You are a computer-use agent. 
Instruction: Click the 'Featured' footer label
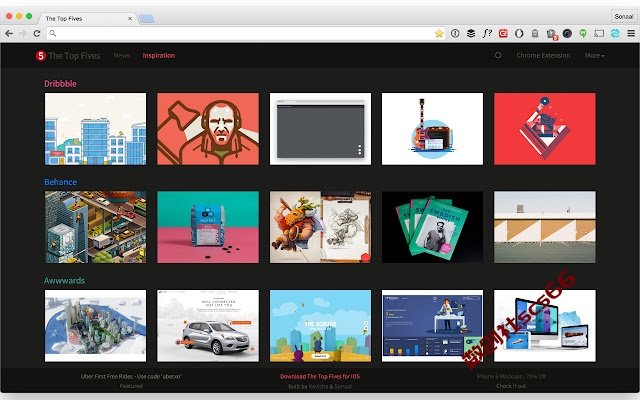click(131, 386)
